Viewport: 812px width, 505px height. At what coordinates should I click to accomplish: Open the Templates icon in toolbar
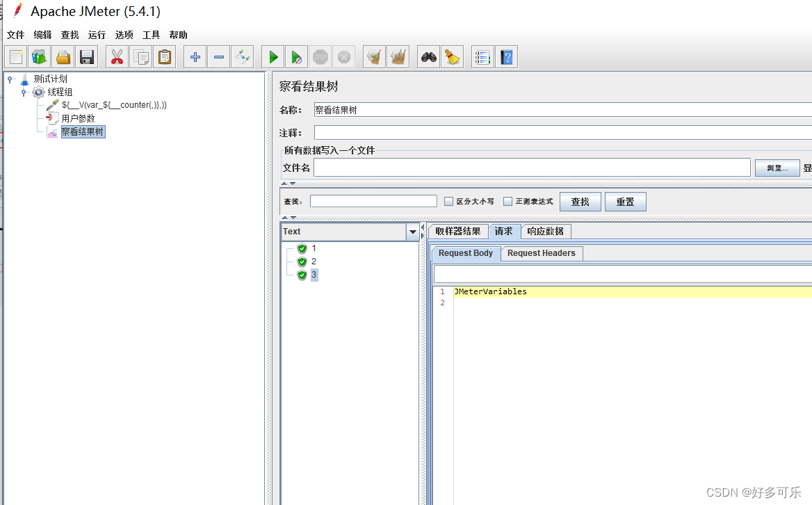pyautogui.click(x=40, y=57)
